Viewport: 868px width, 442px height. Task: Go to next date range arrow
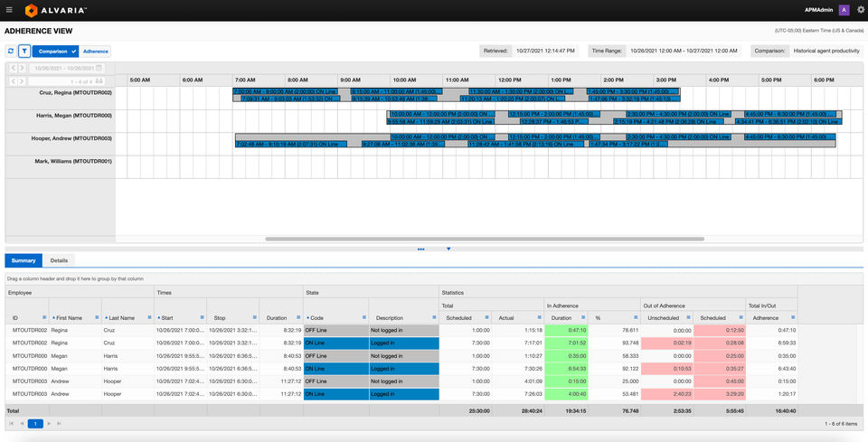tap(22, 68)
